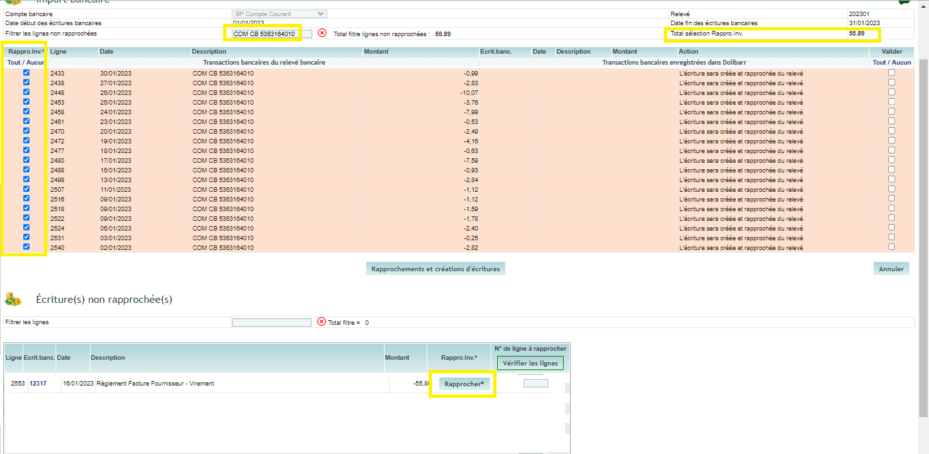Screen dimensions: 929x454
Task: Select line number cell '2522'
Action: pos(57,218)
